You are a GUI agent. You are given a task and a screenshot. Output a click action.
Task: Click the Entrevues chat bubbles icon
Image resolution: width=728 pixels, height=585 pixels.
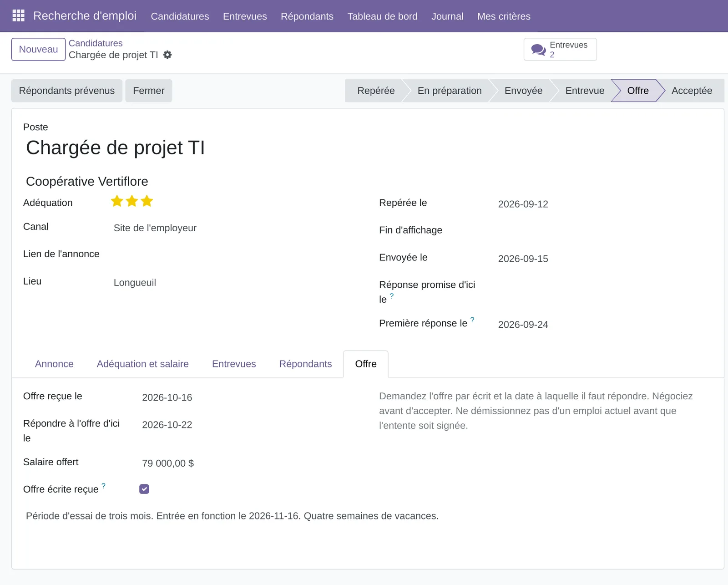coord(538,50)
